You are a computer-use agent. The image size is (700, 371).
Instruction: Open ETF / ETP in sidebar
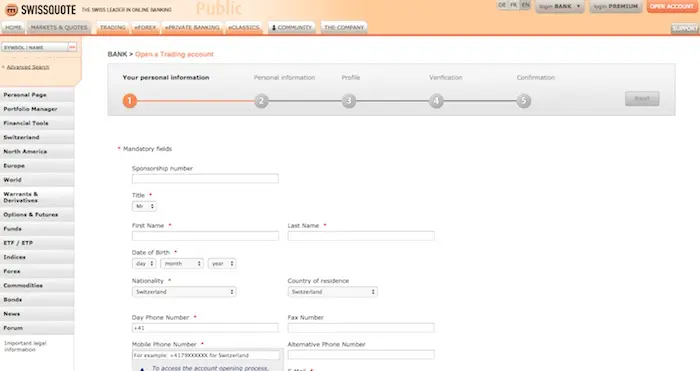pyautogui.click(x=37, y=243)
